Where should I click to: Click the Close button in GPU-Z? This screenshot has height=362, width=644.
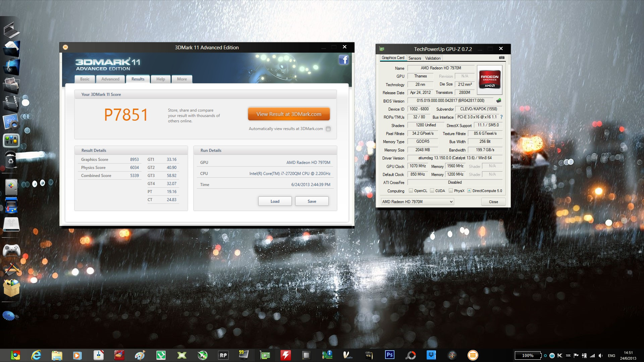[493, 202]
